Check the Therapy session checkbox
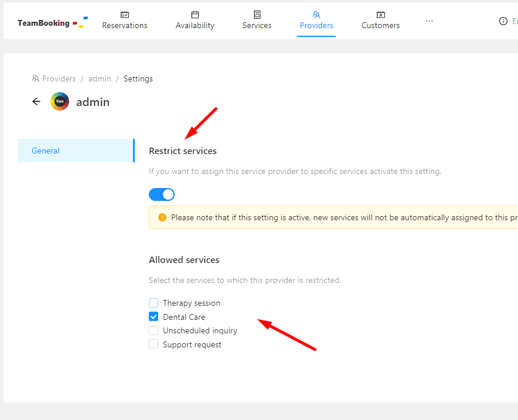Image resolution: width=518 pixels, height=420 pixels. click(154, 303)
